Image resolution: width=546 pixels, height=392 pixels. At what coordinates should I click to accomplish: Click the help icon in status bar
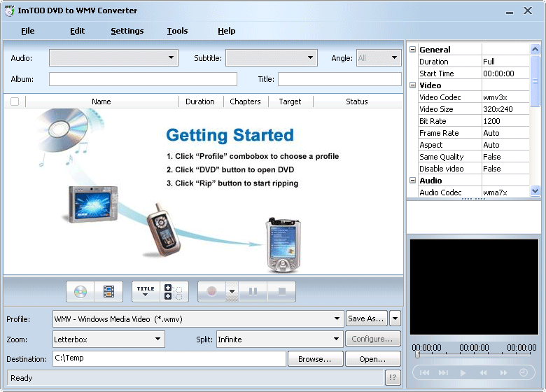393,378
